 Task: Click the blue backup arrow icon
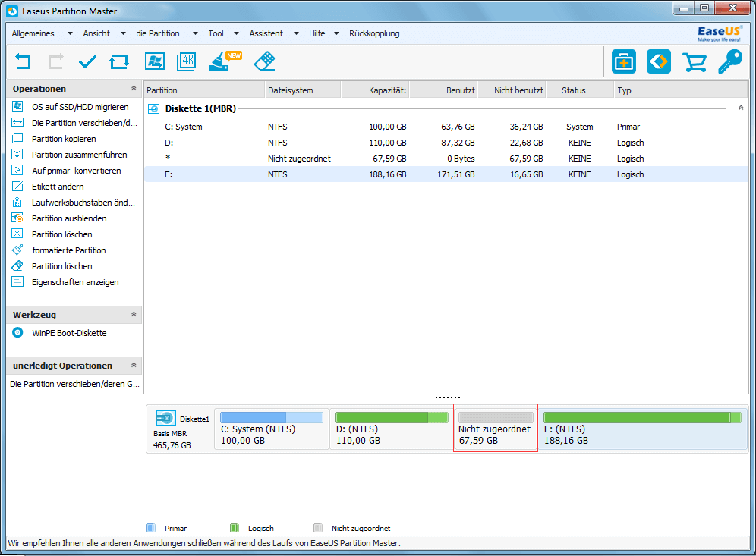(x=659, y=61)
